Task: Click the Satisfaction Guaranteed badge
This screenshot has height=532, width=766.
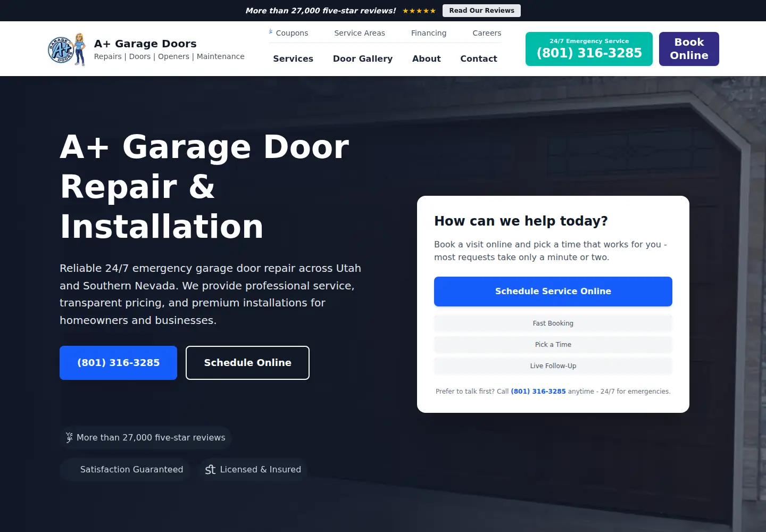Action: click(x=125, y=469)
